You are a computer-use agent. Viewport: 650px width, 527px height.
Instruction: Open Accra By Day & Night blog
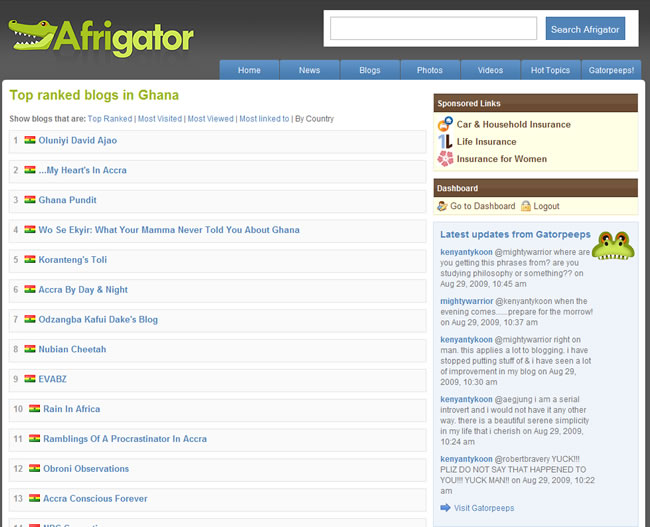point(83,289)
